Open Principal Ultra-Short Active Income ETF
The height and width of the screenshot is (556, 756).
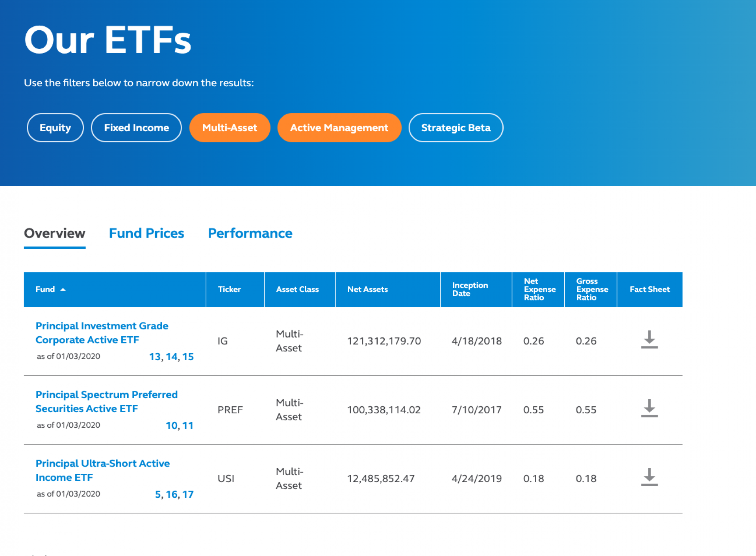point(102,470)
